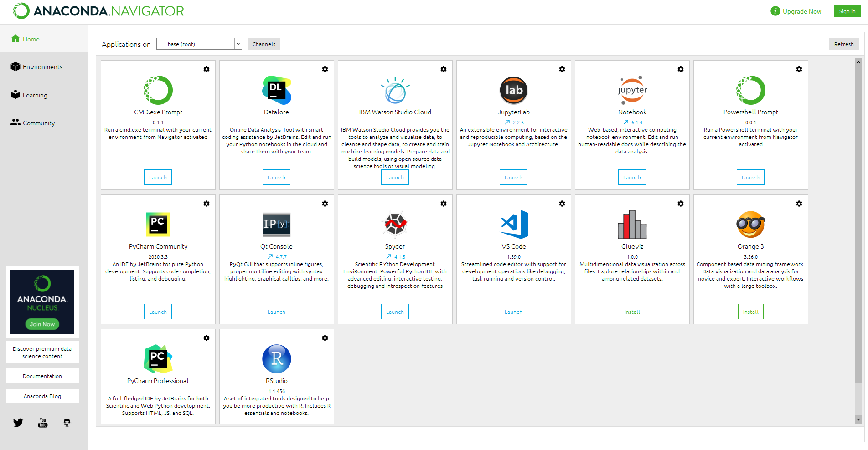Click the PyCharm Professional PC logo

click(158, 359)
